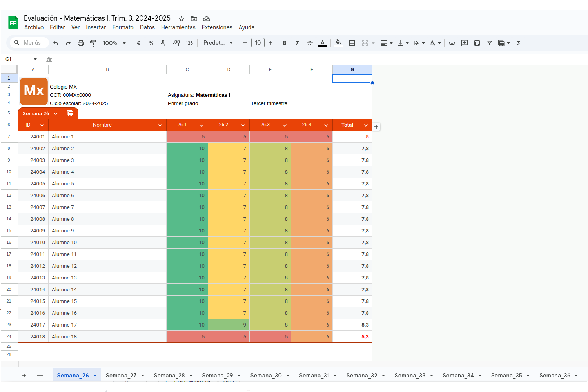The image size is (588, 392).
Task: Toggle italic formatting
Action: click(x=297, y=43)
